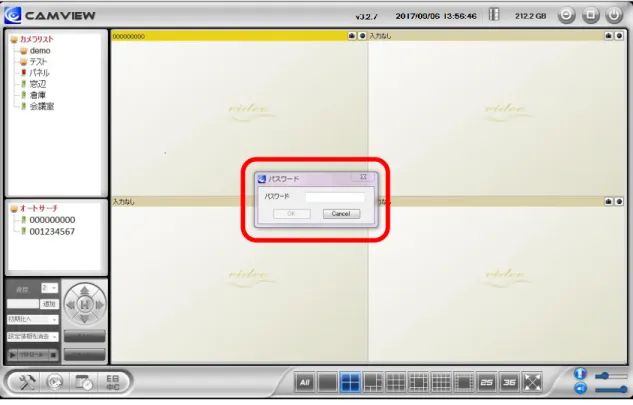Click the greyed OK button in password dialog
This screenshot has width=633, height=405.
(x=291, y=214)
